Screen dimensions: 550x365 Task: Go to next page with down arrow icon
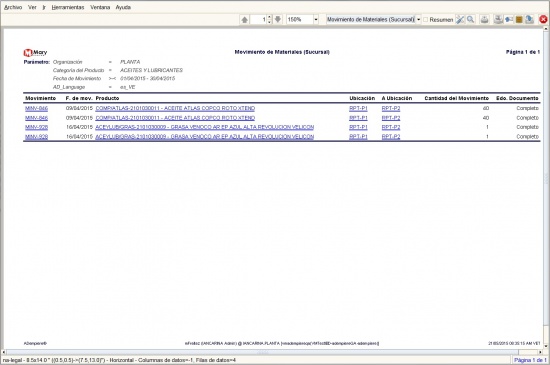pyautogui.click(x=278, y=20)
